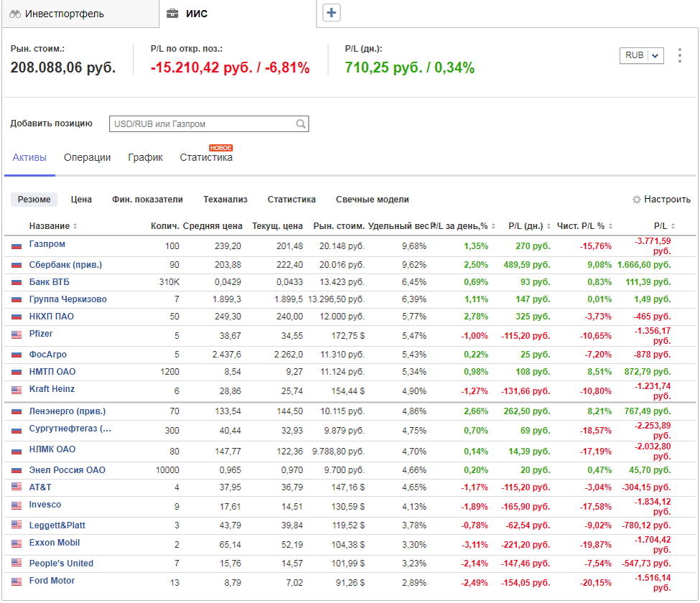Screen dimensions: 700x603
Task: Switch to the Операции tab
Action: (87, 157)
